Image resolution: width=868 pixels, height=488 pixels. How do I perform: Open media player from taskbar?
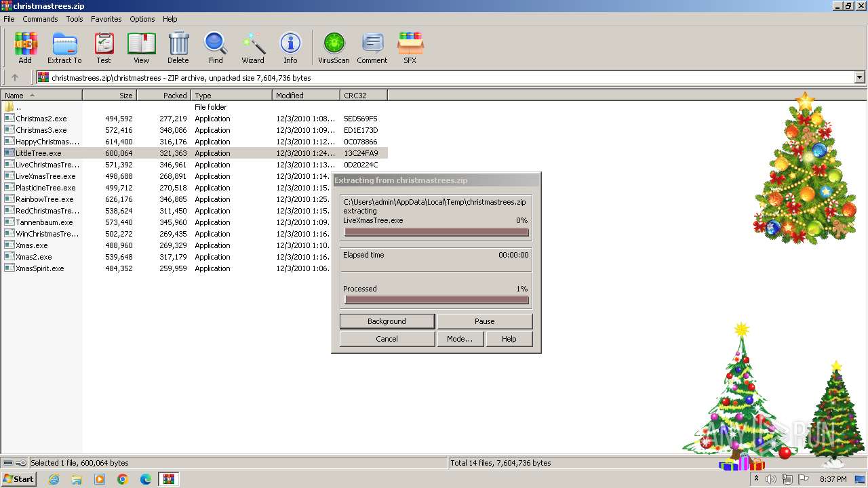[x=100, y=479]
